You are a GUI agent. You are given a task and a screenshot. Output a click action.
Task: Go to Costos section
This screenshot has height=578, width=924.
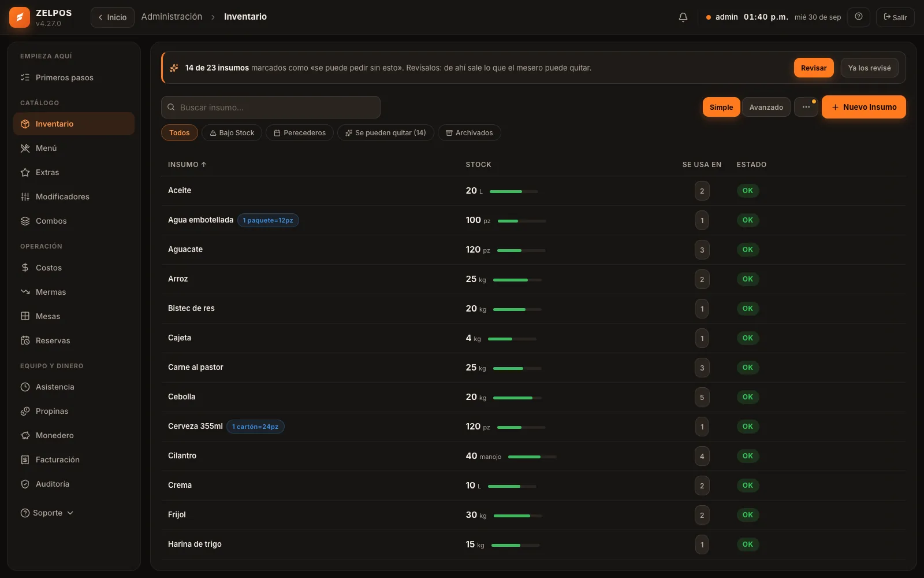pyautogui.click(x=74, y=268)
